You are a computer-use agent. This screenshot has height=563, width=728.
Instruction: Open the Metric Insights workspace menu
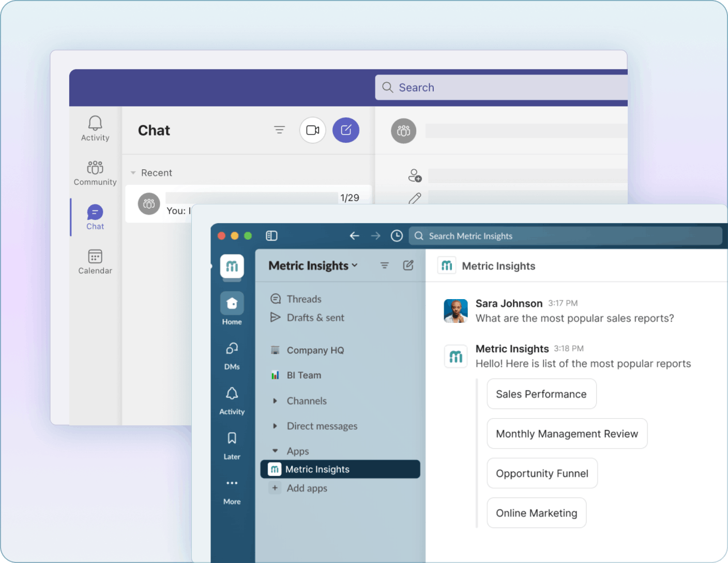(x=312, y=265)
